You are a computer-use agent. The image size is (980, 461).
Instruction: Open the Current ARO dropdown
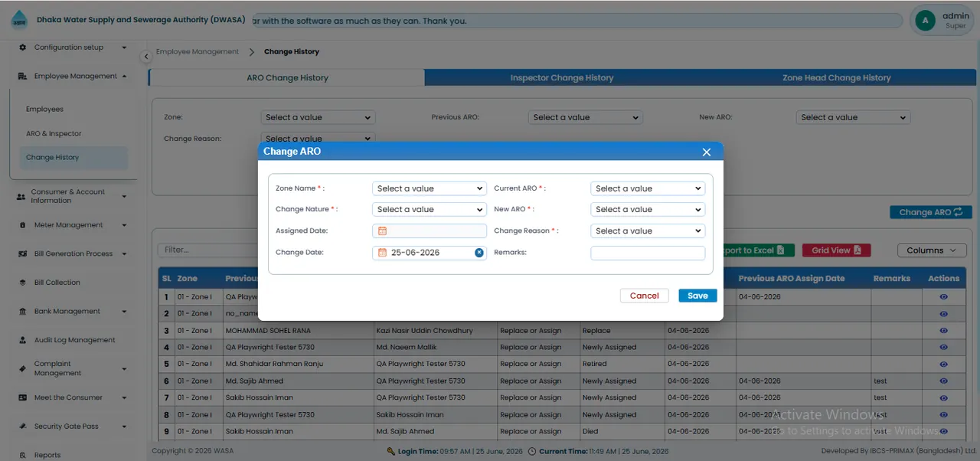coord(648,188)
